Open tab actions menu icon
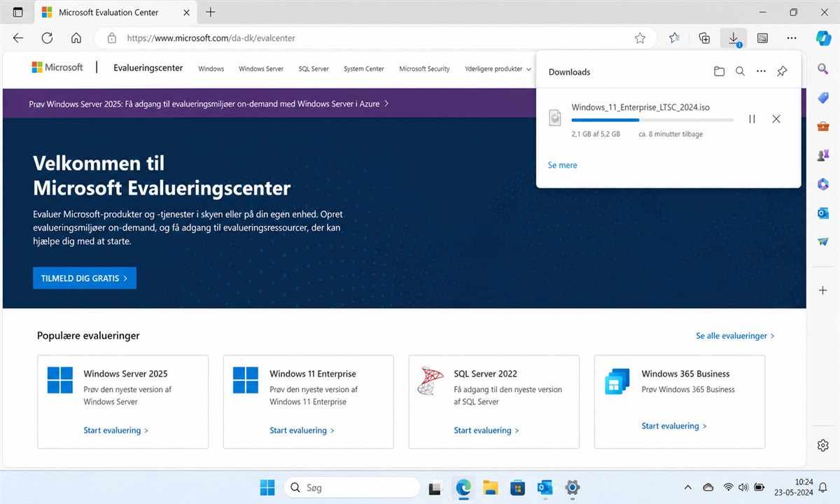The height and width of the screenshot is (504, 840). click(18, 12)
